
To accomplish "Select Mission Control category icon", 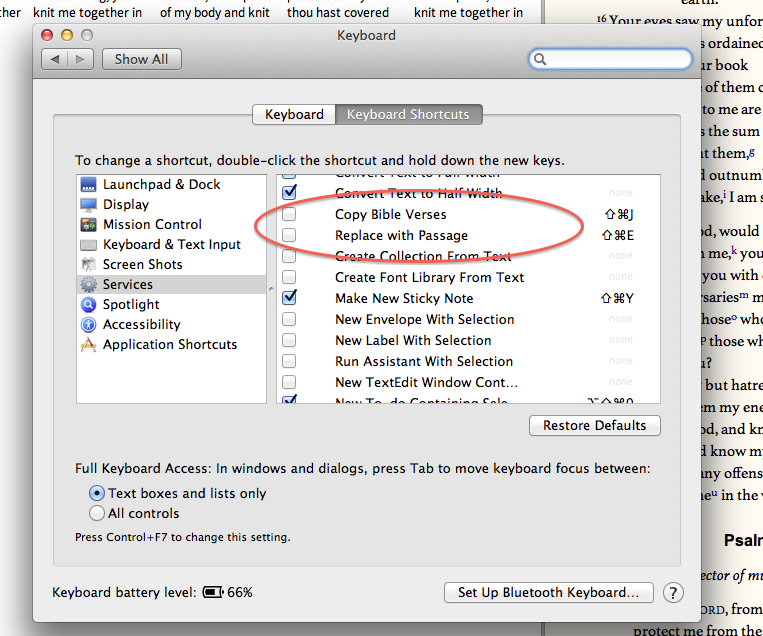I will coord(88,224).
